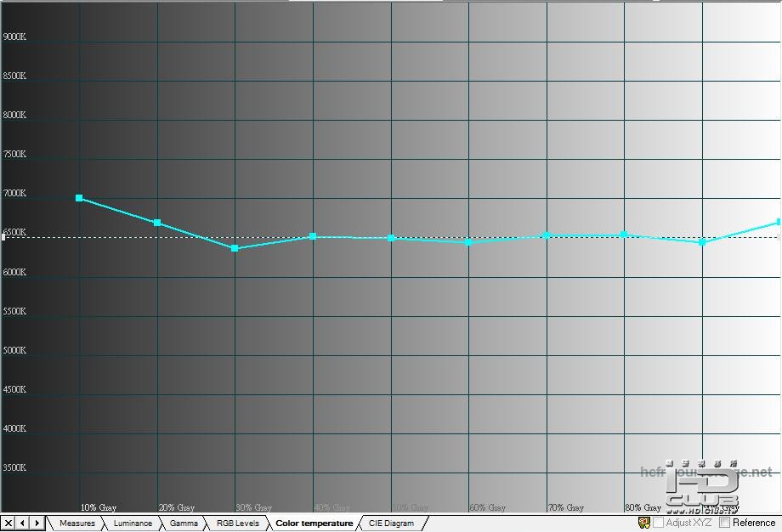The height and width of the screenshot is (532, 782).
Task: Click the 6500K axis label
Action: [14, 232]
